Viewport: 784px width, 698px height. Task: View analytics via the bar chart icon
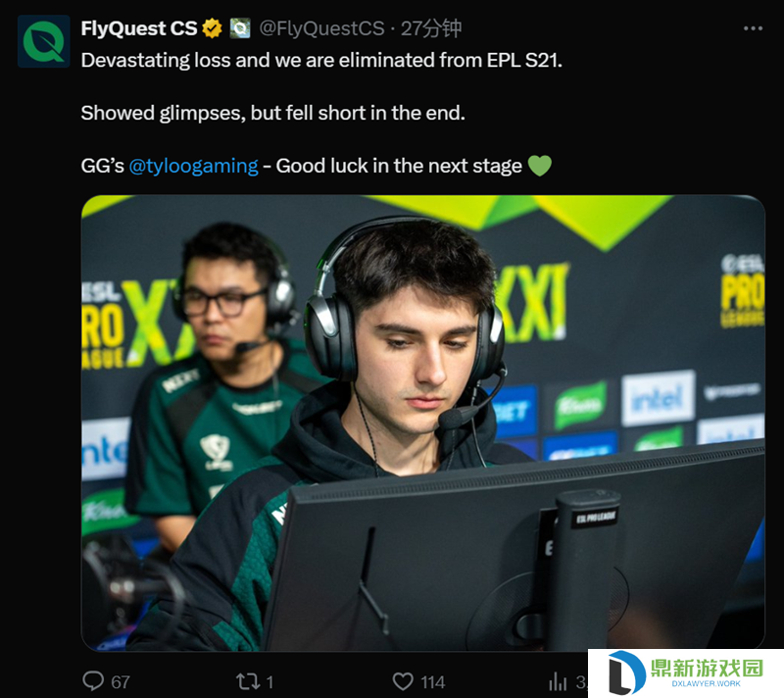click(x=558, y=681)
